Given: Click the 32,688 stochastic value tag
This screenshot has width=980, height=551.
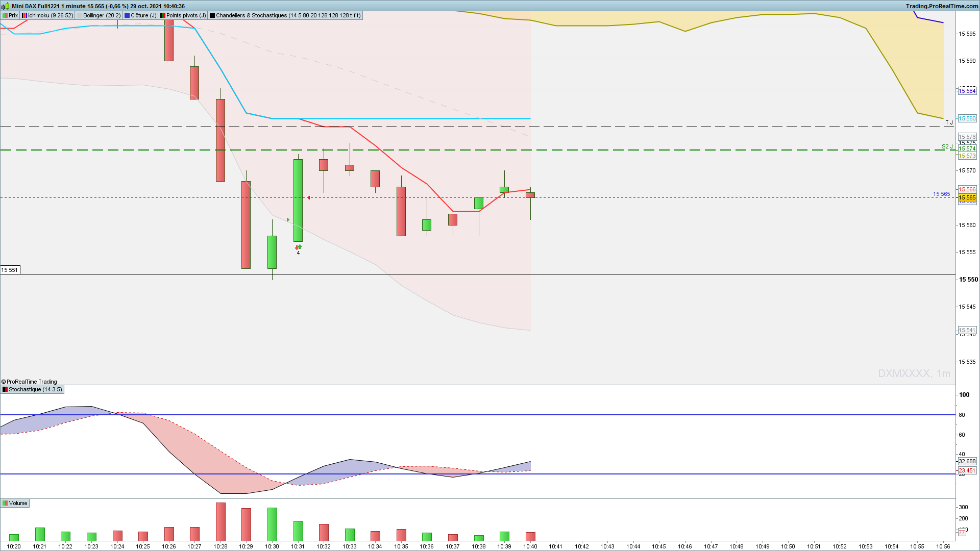Looking at the screenshot, I should pyautogui.click(x=967, y=461).
